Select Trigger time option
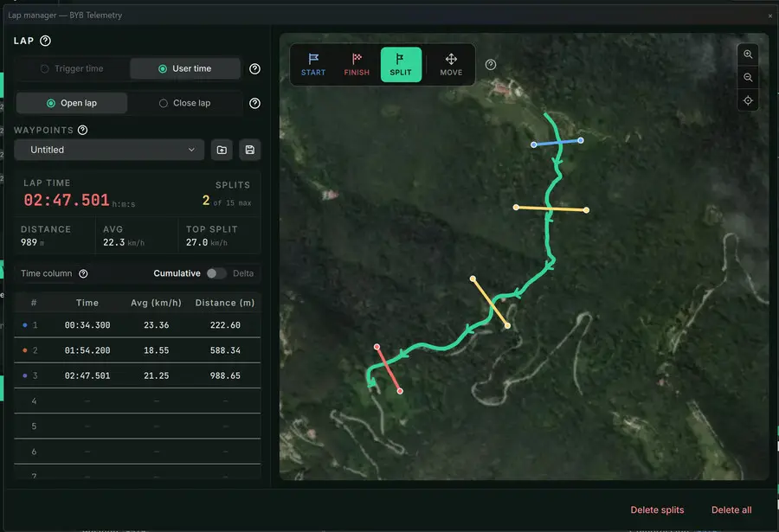Viewport: 779px width, 532px height. [x=72, y=68]
